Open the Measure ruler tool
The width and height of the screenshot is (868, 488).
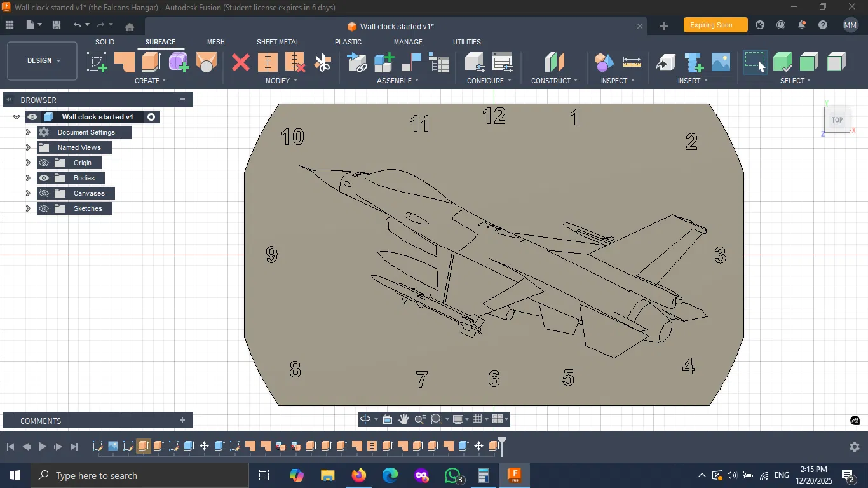pos(632,62)
